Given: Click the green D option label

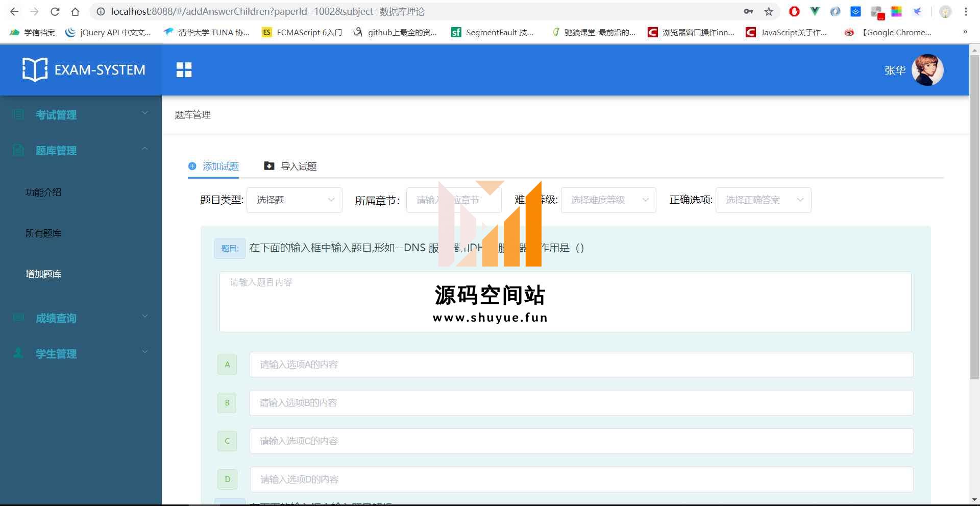Looking at the screenshot, I should pos(227,479).
